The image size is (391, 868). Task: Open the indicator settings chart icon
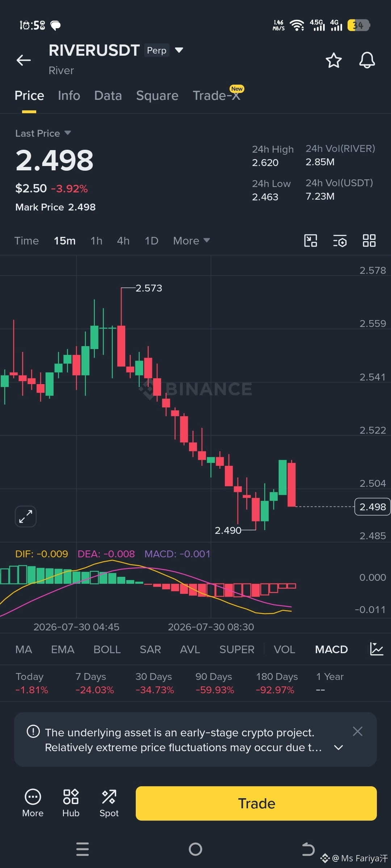[377, 649]
